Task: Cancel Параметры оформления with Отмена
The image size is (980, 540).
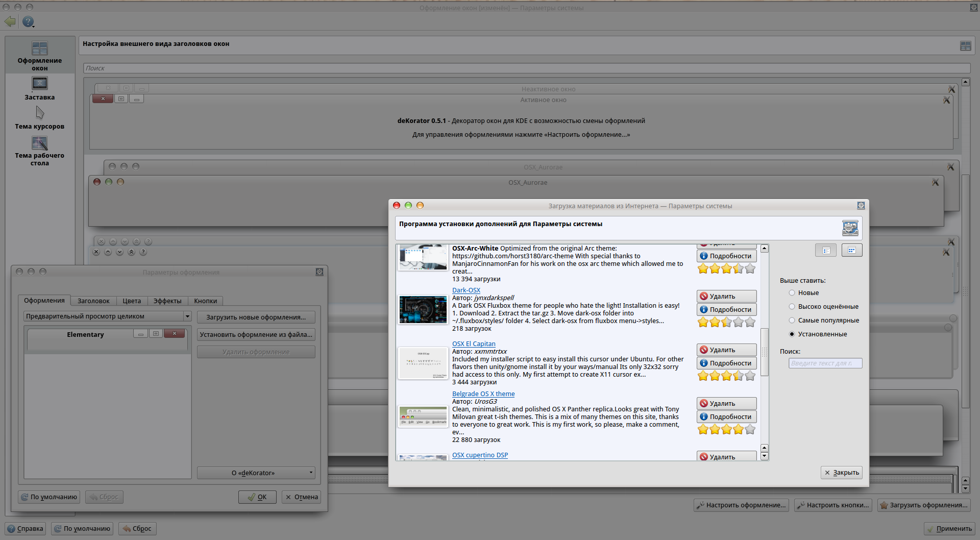Action: (301, 497)
